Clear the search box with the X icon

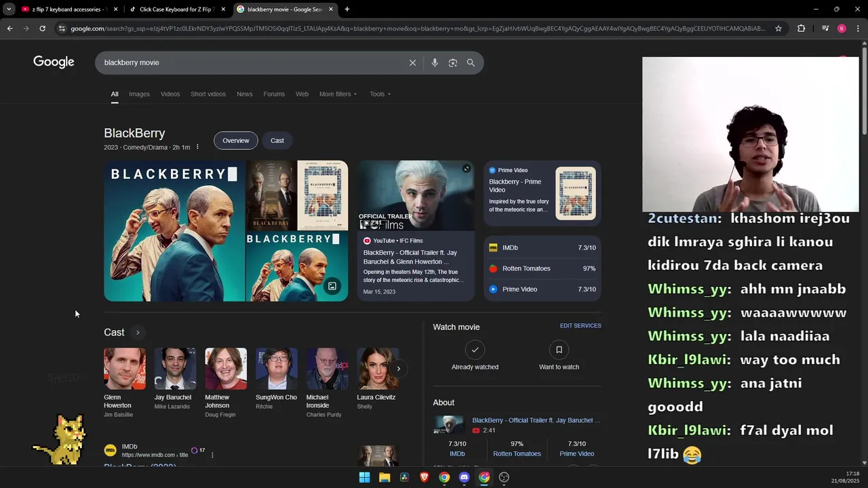coord(412,62)
